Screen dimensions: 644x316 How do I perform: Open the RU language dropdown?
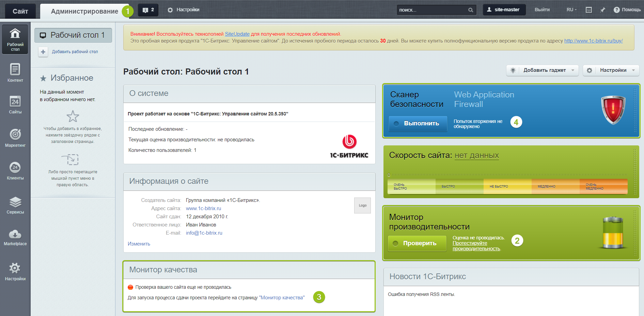(x=571, y=10)
